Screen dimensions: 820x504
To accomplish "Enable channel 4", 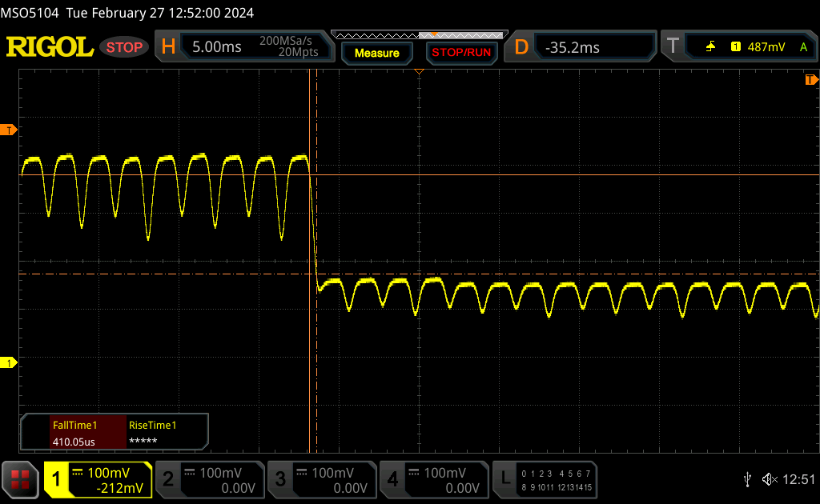I will (435, 479).
